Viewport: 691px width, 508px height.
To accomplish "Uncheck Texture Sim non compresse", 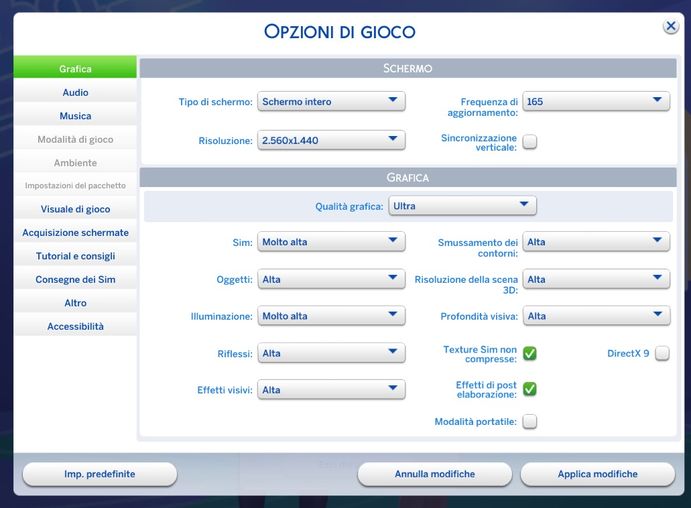I will tap(529, 352).
